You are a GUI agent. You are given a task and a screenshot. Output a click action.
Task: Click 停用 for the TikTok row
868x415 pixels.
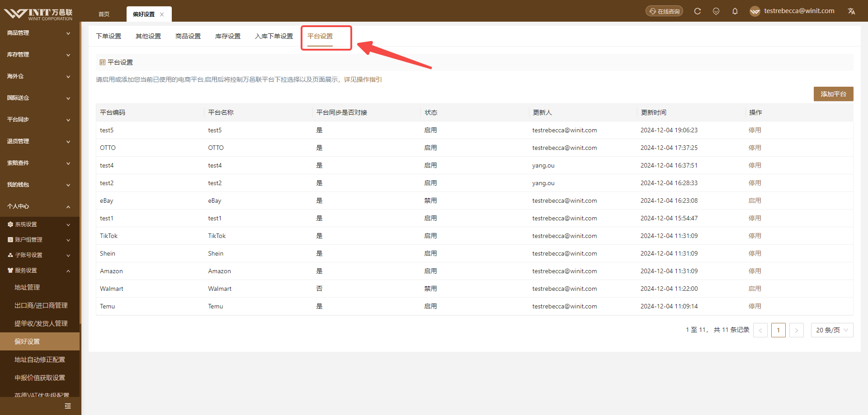(x=755, y=236)
